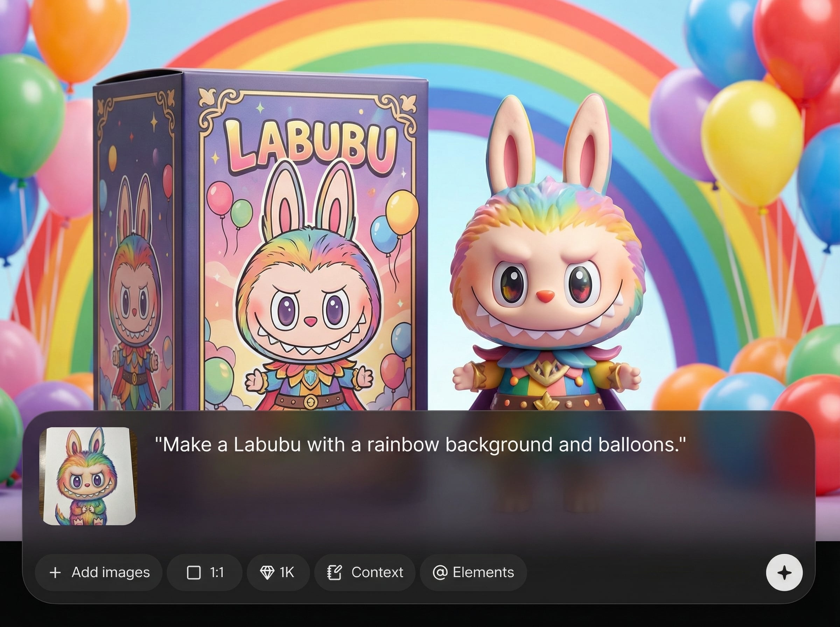Screen dimensions: 840x627
Task: Open the Elements picker
Action: [x=473, y=572]
